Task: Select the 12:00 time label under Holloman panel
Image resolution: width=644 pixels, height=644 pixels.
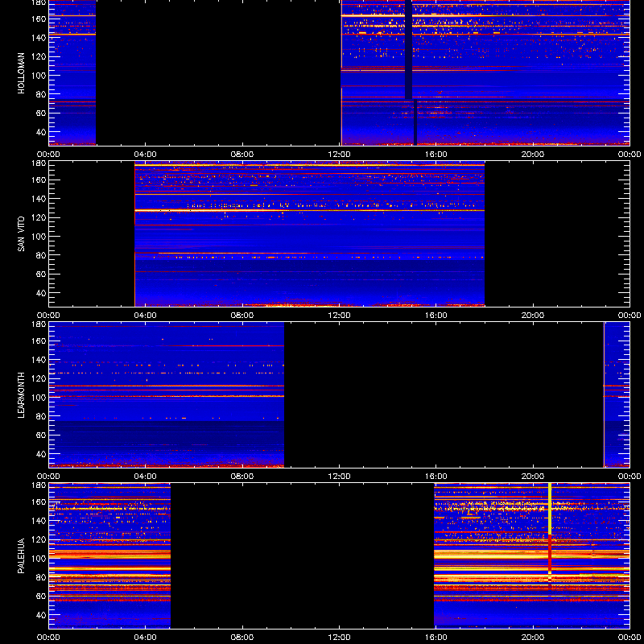Action: [339, 155]
